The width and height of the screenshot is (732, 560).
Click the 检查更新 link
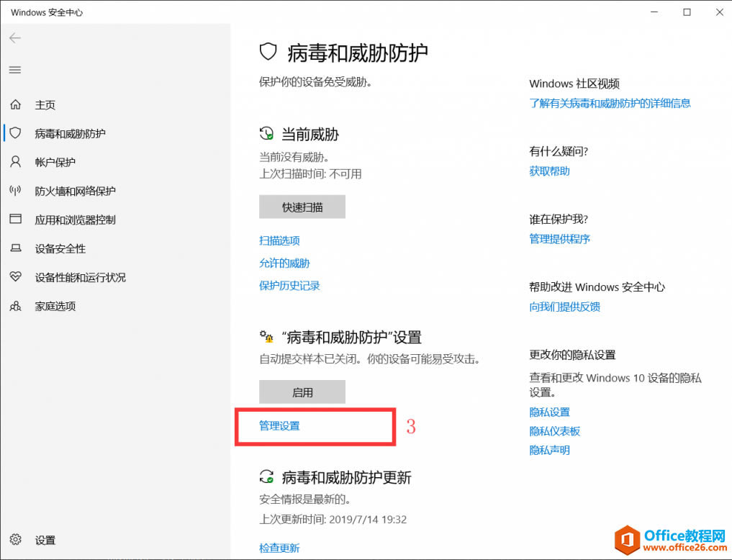click(x=279, y=548)
